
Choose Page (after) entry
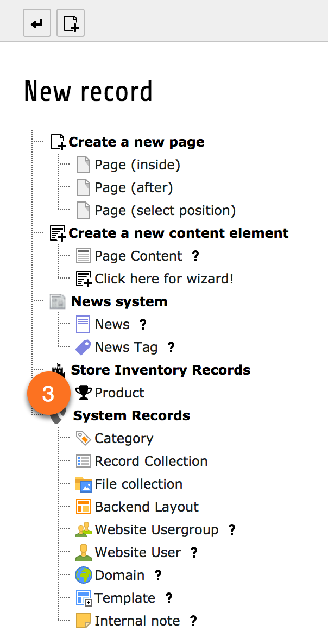point(134,188)
